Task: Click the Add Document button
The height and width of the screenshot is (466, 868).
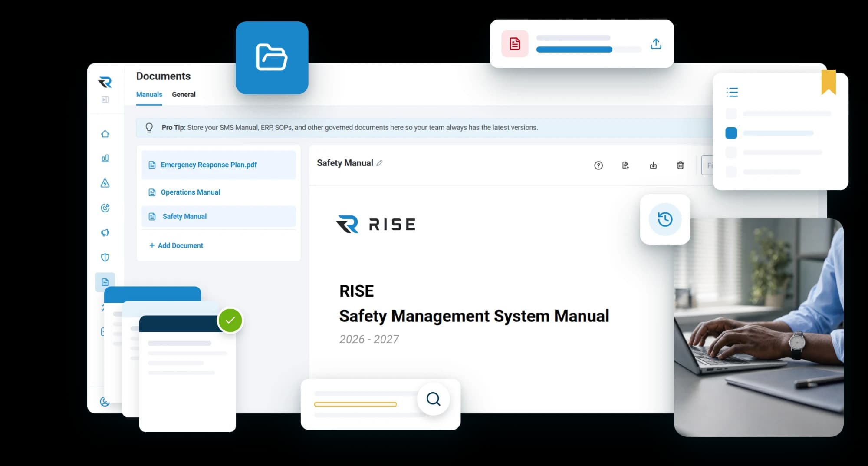Action: (176, 245)
